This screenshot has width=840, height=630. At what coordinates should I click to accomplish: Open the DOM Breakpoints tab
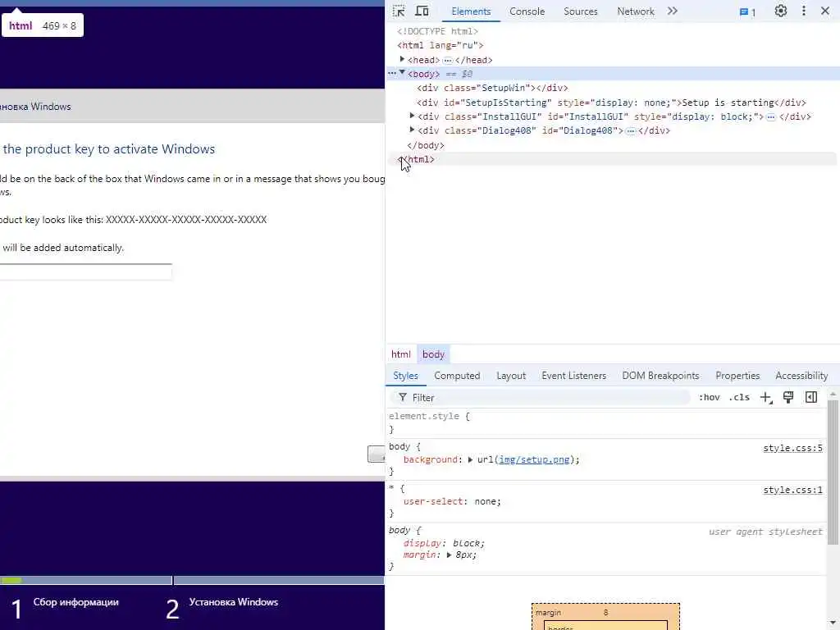coord(660,376)
